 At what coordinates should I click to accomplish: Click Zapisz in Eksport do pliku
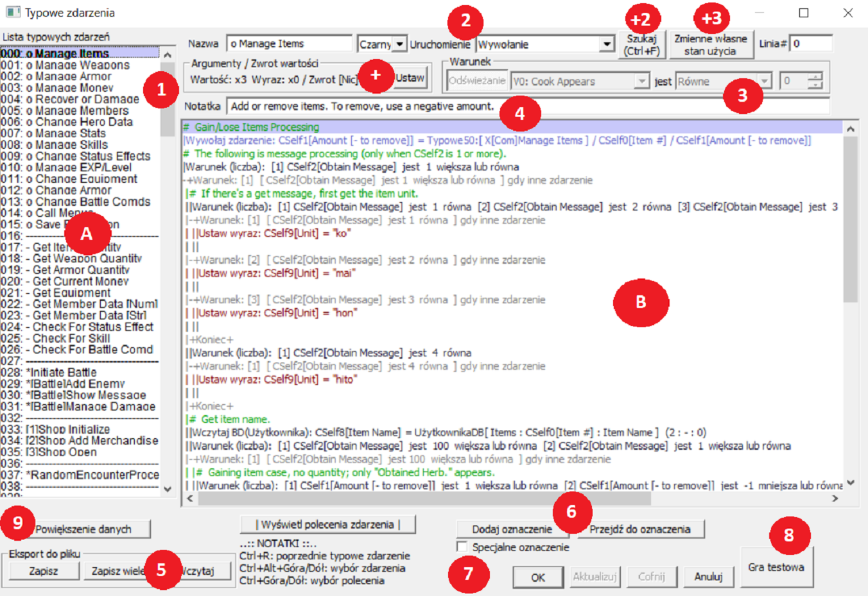(x=44, y=570)
